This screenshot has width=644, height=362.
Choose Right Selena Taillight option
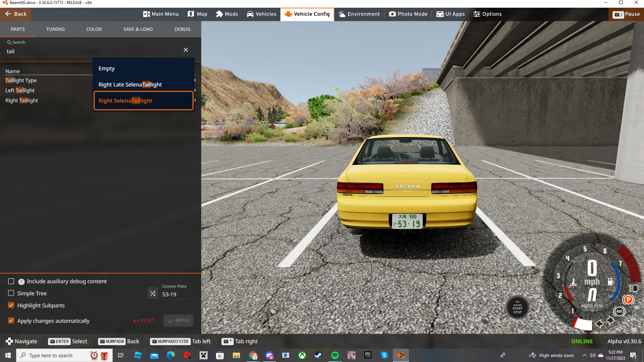pyautogui.click(x=144, y=101)
